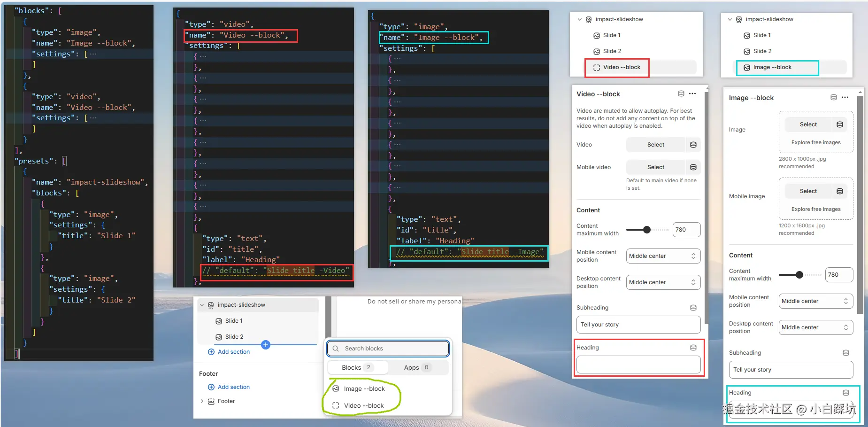Adjust Content maximum width slider in Image --block settings
This screenshot has height=427, width=868.
[x=800, y=275]
